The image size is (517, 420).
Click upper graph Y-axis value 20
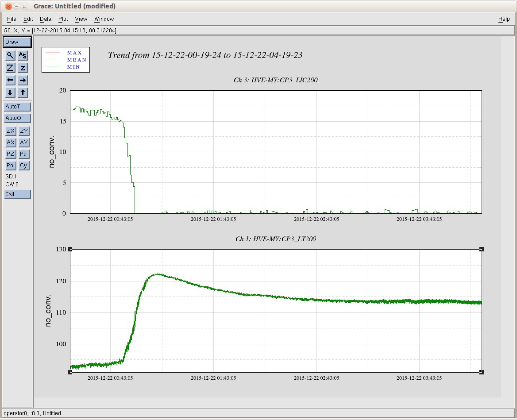pyautogui.click(x=63, y=90)
